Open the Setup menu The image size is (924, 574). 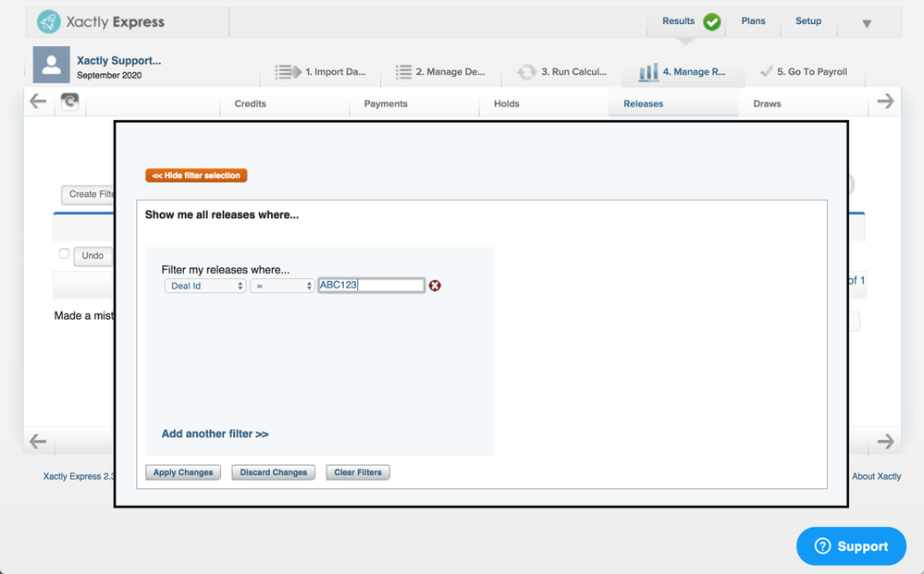tap(807, 21)
